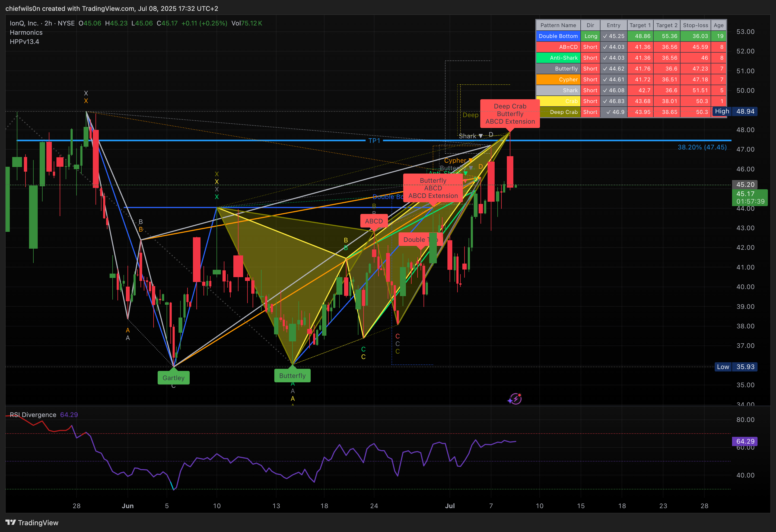776x532 pixels.
Task: Click the Jun date axis label
Action: [x=128, y=506]
